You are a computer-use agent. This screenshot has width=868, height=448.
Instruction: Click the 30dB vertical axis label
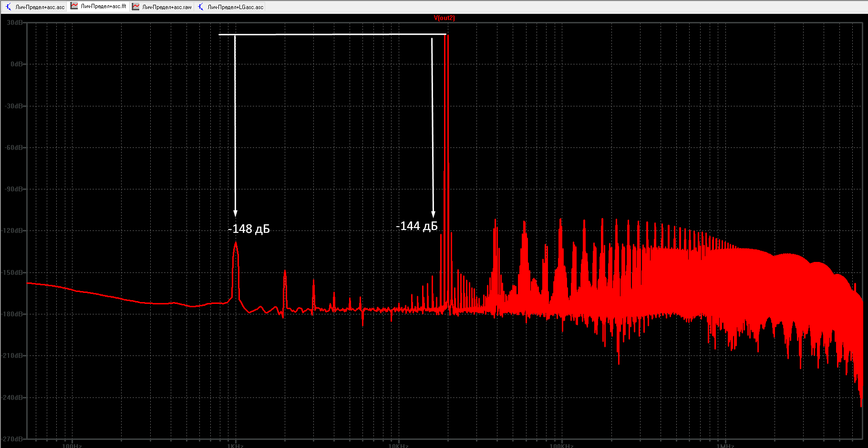15,22
